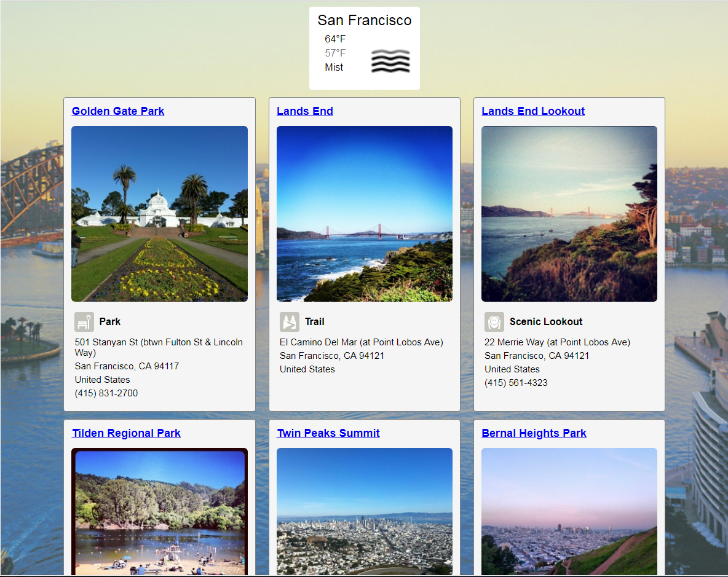Click the 57°F low temperature

coord(335,53)
